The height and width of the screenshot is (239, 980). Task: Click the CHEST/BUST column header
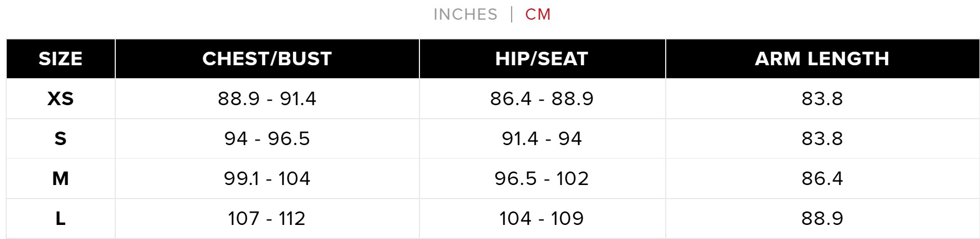pos(267,58)
